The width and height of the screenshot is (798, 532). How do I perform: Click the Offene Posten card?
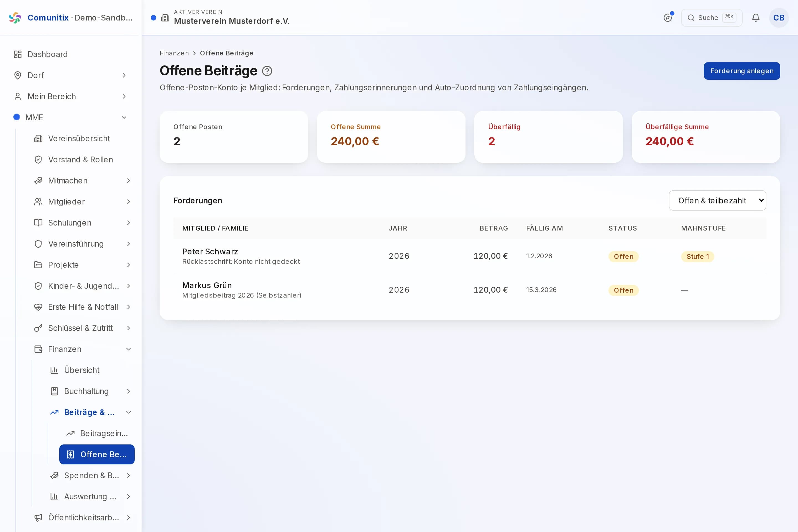pos(234,137)
